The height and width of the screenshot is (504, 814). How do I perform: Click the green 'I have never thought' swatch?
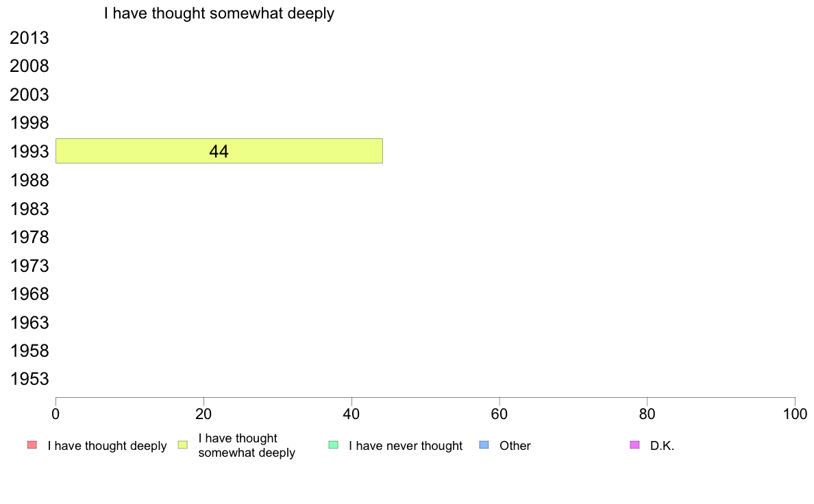click(333, 445)
